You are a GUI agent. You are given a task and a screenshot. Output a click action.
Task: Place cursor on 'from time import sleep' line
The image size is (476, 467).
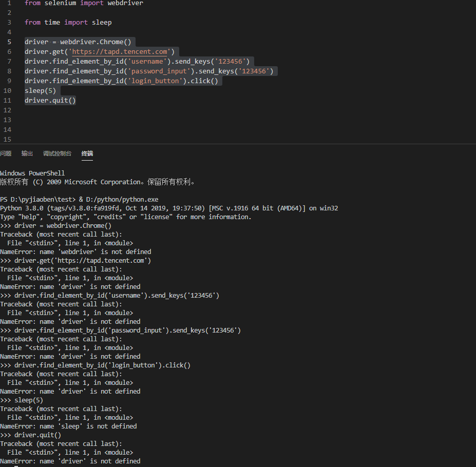coord(68,23)
